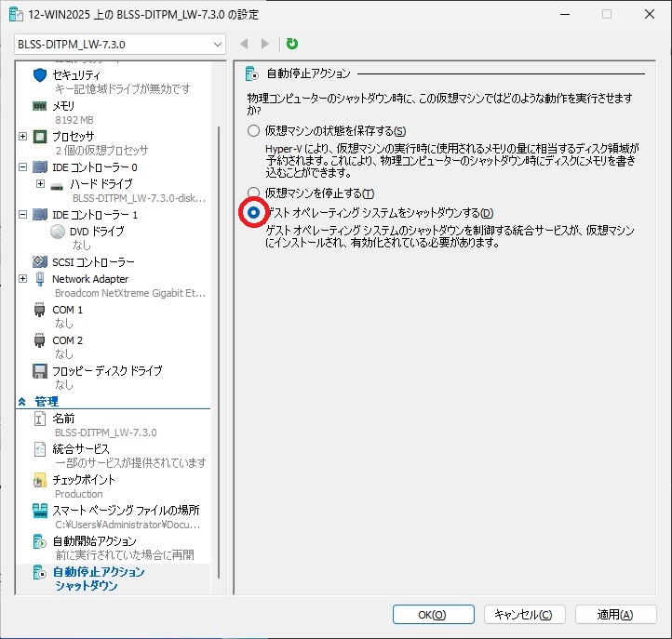The image size is (672, 639).
Task: Collapse the IDE コントローラー 1 node
Action: click(23, 214)
